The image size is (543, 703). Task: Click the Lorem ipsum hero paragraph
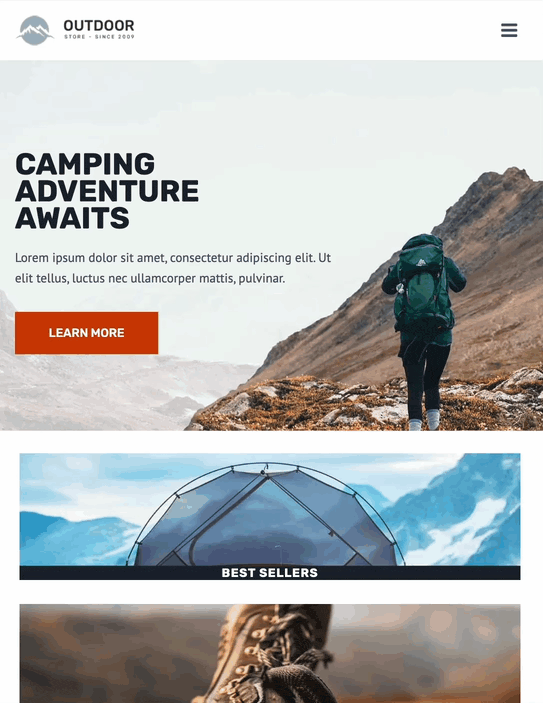click(x=173, y=268)
